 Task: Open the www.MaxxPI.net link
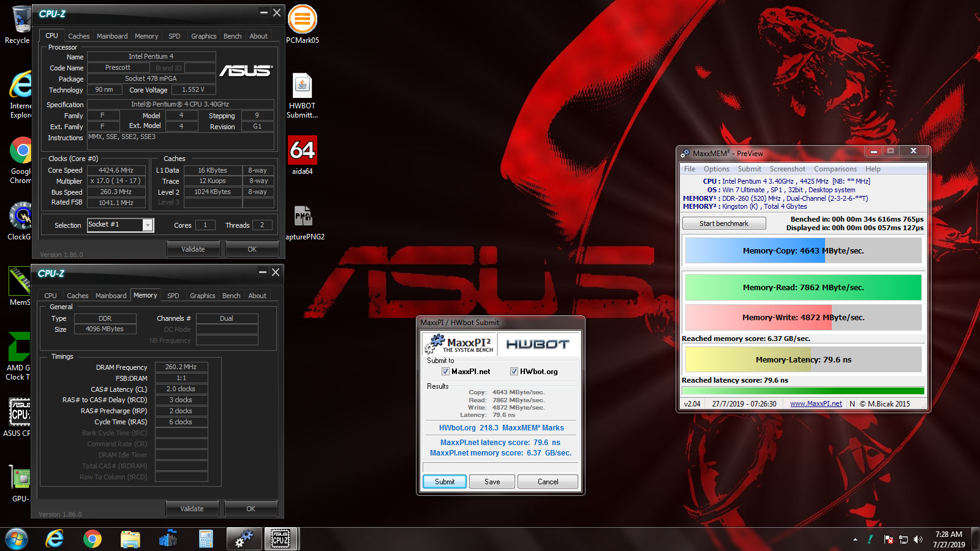click(x=816, y=404)
